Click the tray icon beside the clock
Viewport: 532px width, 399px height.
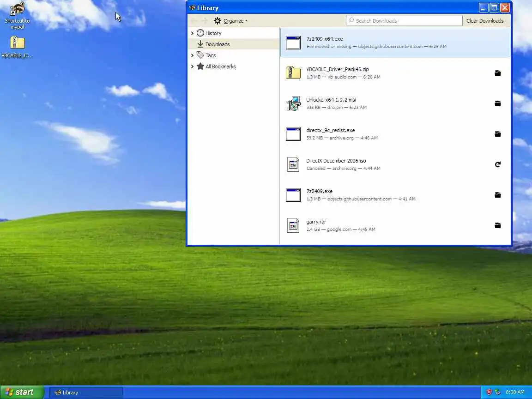point(498,392)
